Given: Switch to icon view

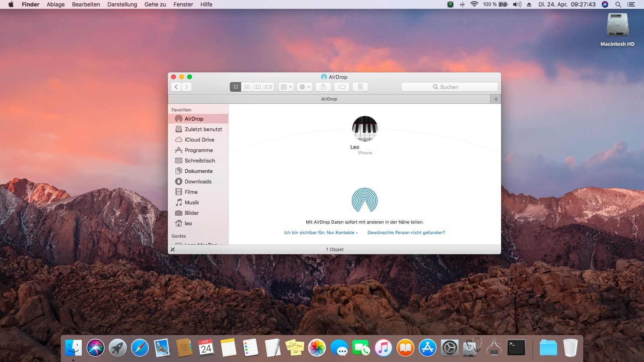Looking at the screenshot, I should click(x=235, y=87).
